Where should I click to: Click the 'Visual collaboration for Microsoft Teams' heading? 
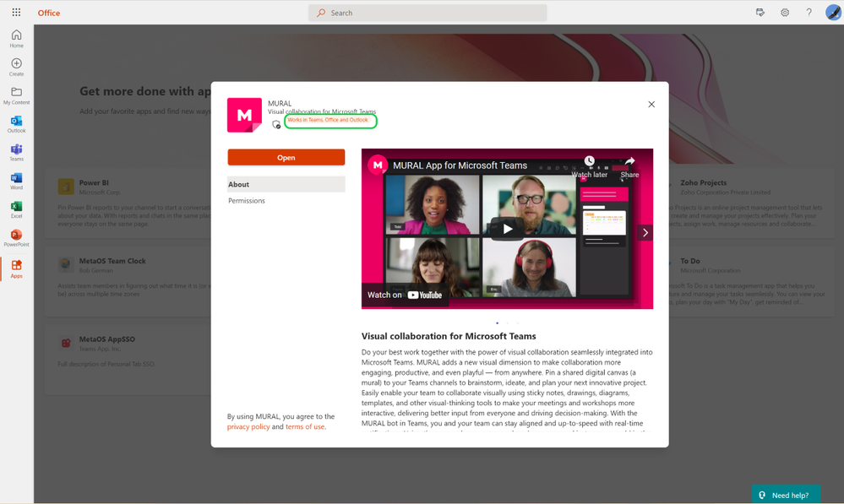pos(449,336)
